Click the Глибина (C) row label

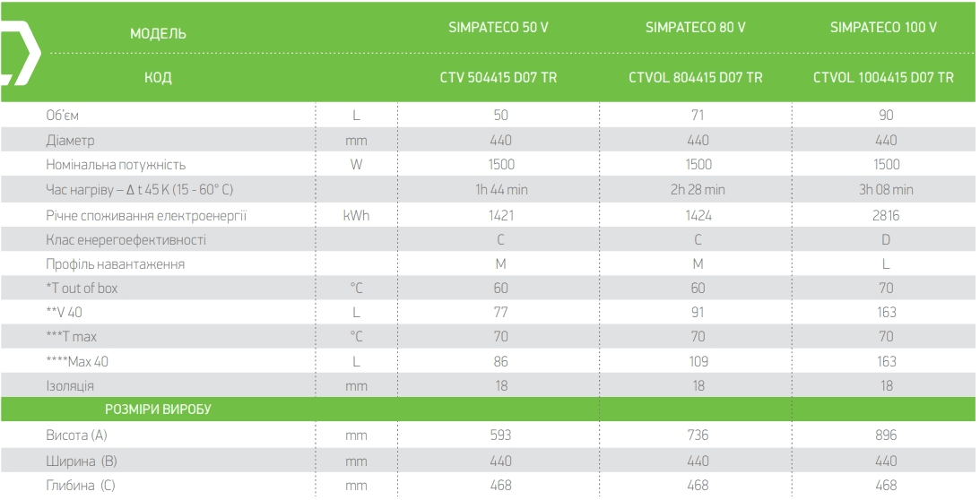81,485
